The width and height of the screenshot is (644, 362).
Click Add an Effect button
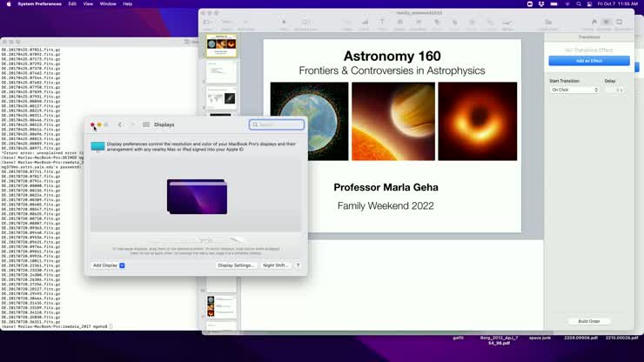click(589, 61)
